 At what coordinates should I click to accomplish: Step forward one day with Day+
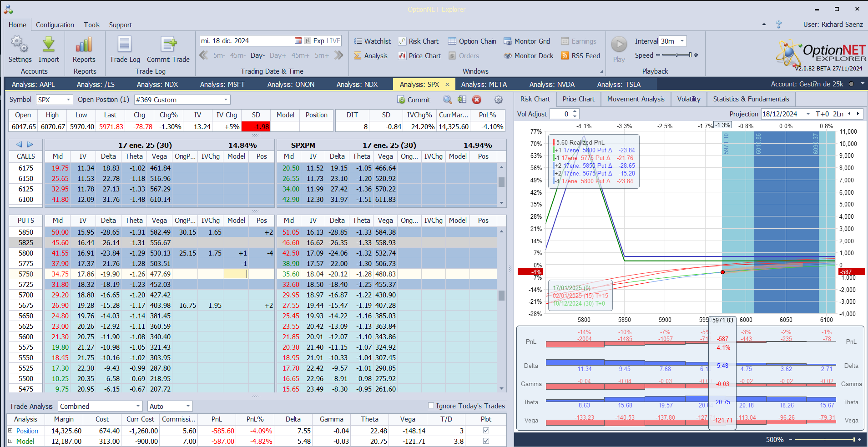pos(278,55)
